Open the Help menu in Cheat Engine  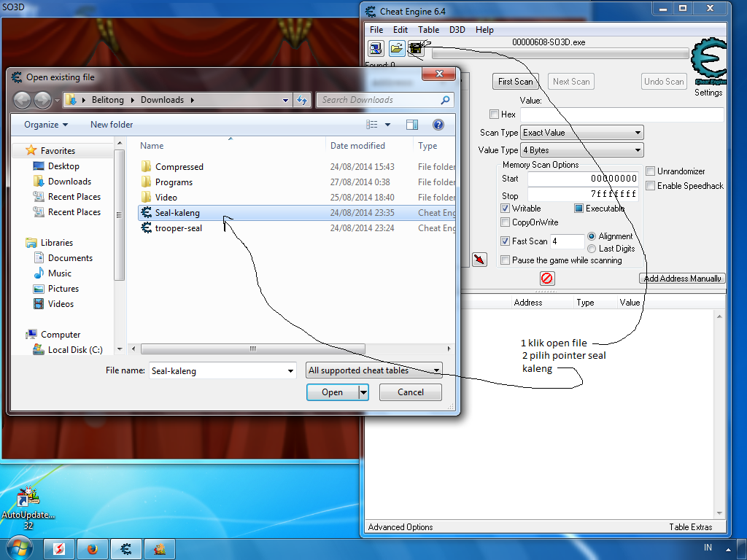point(484,29)
